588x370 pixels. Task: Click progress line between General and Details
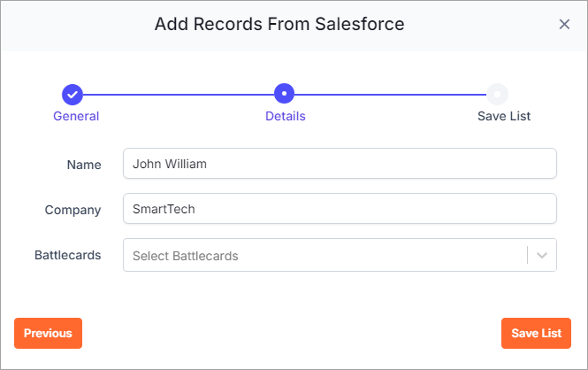point(179,95)
